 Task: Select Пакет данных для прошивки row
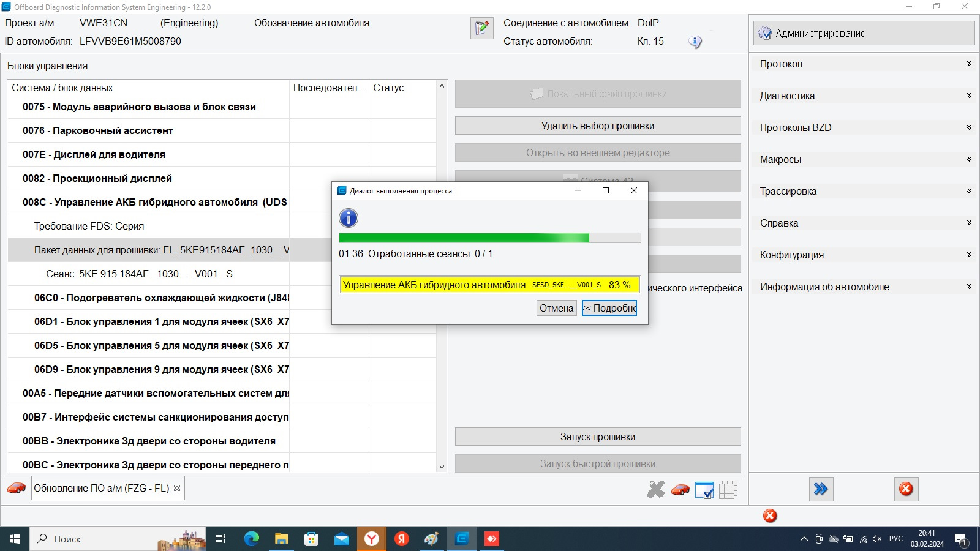pyautogui.click(x=170, y=250)
